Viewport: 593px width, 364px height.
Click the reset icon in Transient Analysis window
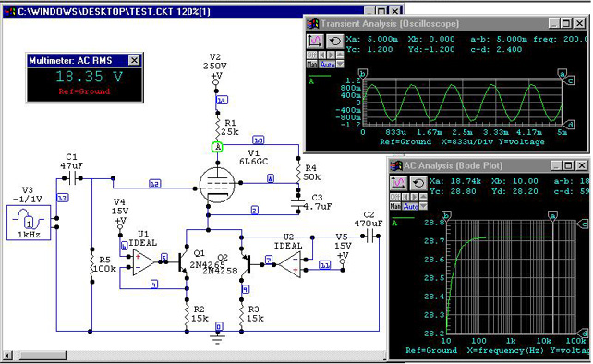(x=334, y=41)
